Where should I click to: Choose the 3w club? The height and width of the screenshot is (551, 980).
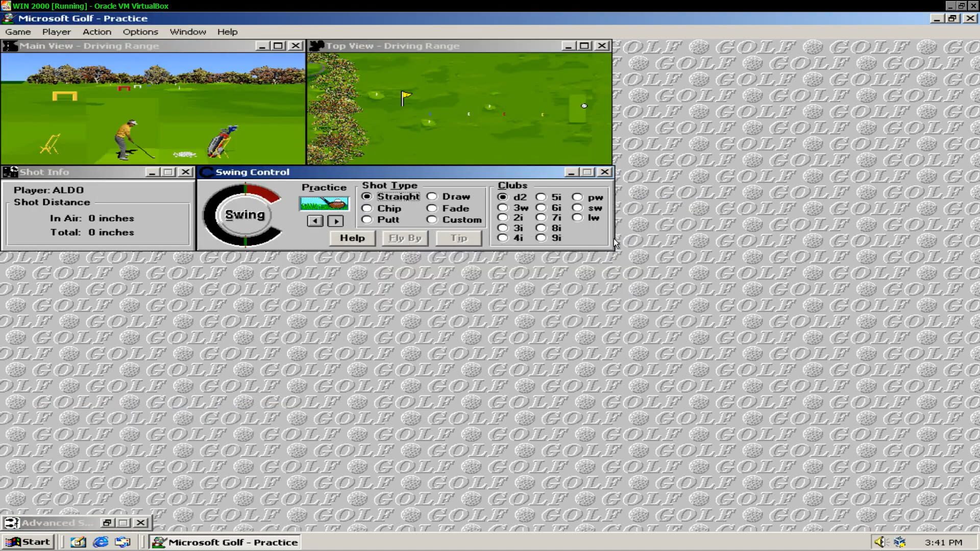coord(503,207)
